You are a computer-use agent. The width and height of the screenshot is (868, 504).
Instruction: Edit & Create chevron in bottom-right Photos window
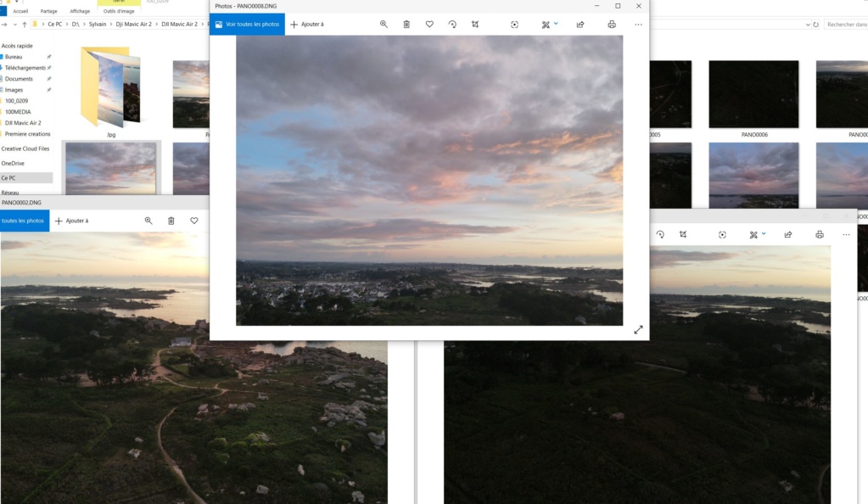click(x=764, y=233)
